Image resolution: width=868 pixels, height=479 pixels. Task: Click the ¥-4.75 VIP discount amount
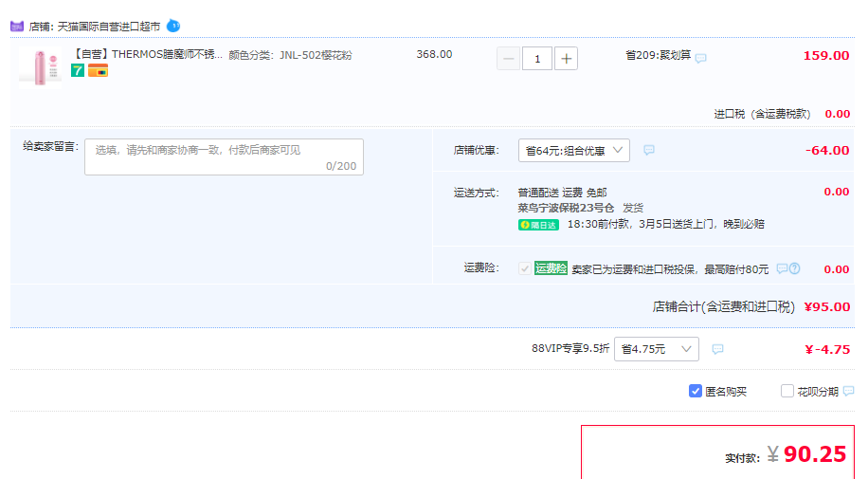point(827,349)
